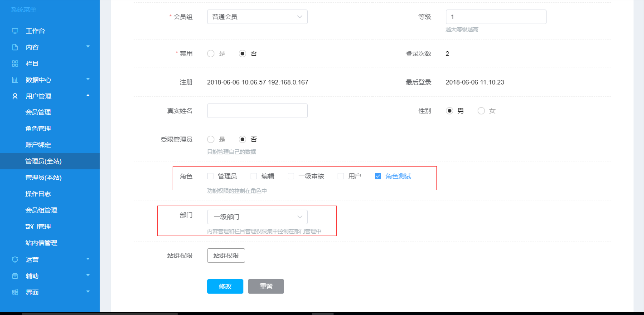Image resolution: width=644 pixels, height=315 pixels.
Task: Click the 系统菜单 header text
Action: pos(24,10)
